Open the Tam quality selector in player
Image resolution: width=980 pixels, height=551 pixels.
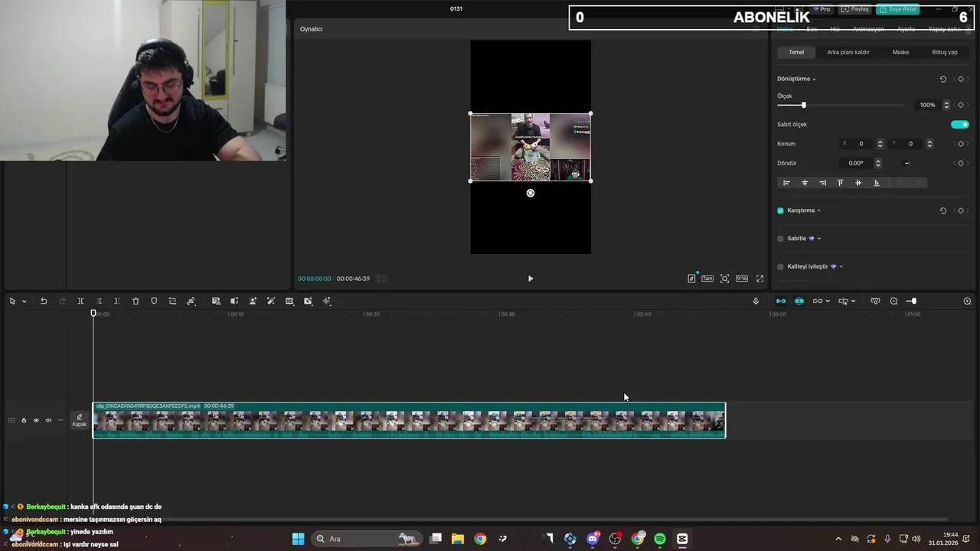pos(707,279)
